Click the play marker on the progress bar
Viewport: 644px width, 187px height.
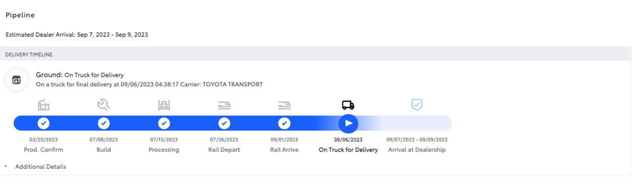(348, 123)
